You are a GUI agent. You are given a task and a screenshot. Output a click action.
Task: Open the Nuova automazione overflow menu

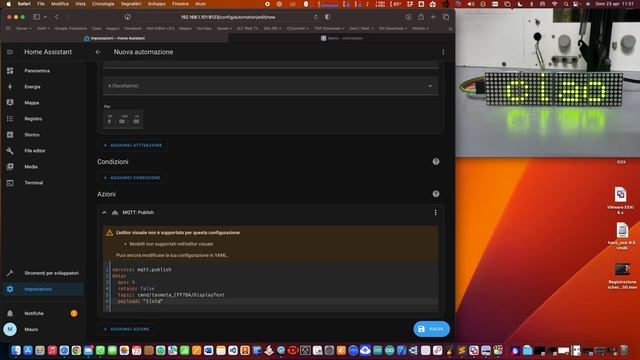(x=443, y=52)
